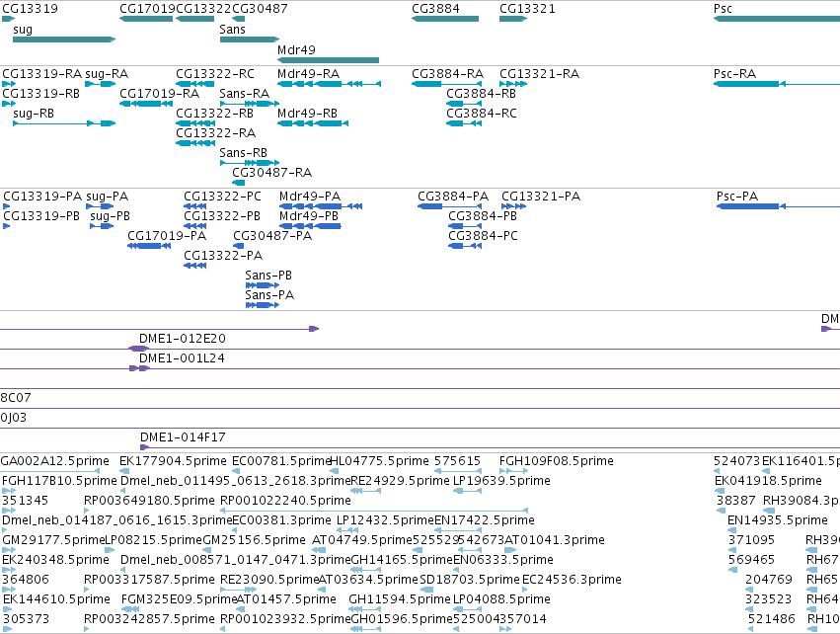
Task: Click the CG13319-RA label
Action: point(42,74)
